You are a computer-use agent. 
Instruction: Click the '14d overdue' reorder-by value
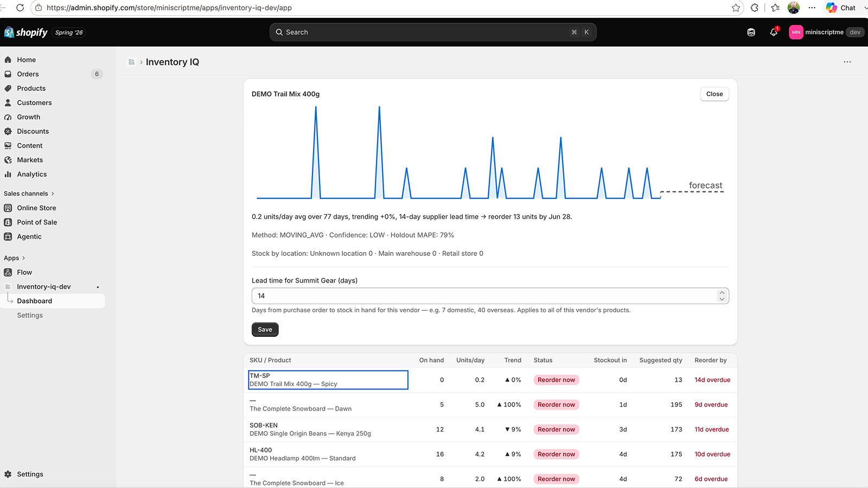(712, 380)
